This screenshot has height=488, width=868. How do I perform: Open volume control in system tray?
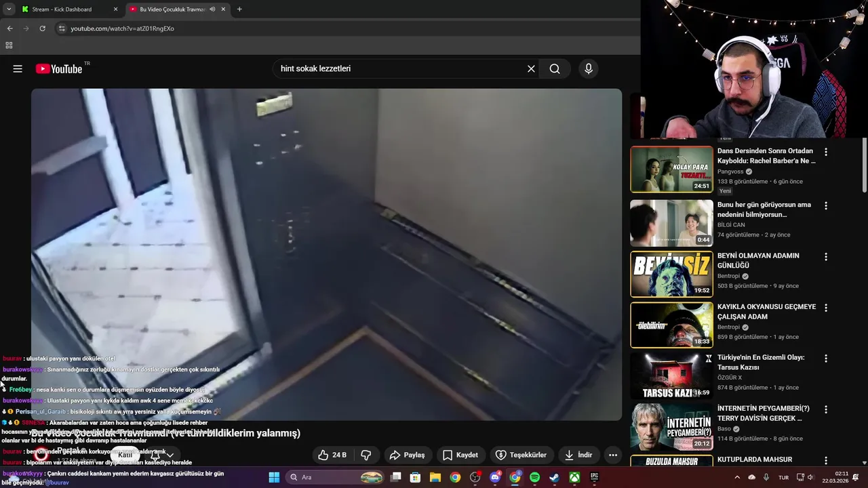pos(810,477)
